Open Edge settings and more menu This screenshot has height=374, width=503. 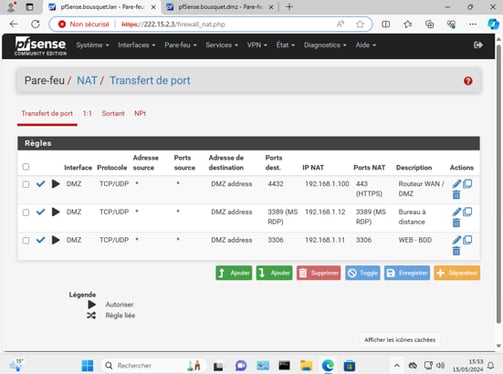coord(473,24)
